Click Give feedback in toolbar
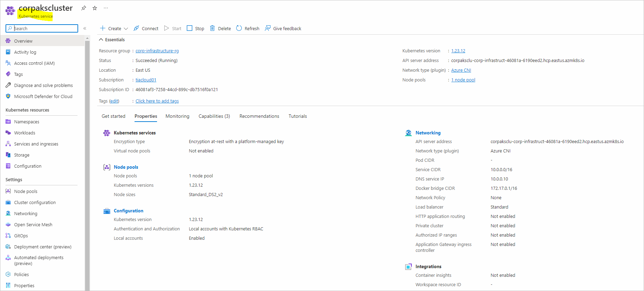The height and width of the screenshot is (291, 644). tap(283, 28)
